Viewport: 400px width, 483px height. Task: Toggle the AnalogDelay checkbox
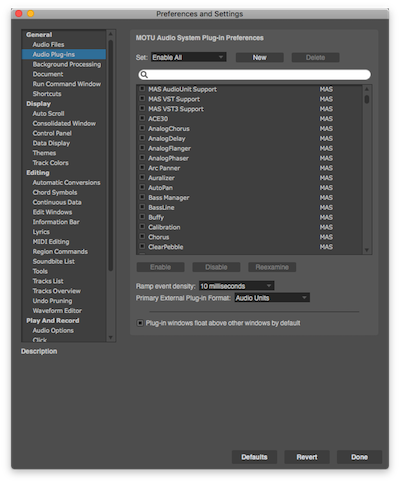point(142,138)
